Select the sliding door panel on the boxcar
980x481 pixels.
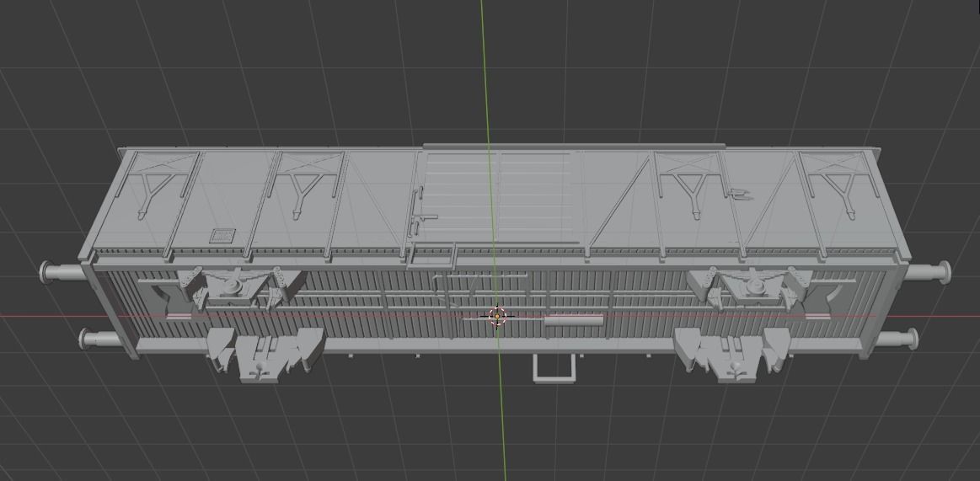[x=497, y=197]
